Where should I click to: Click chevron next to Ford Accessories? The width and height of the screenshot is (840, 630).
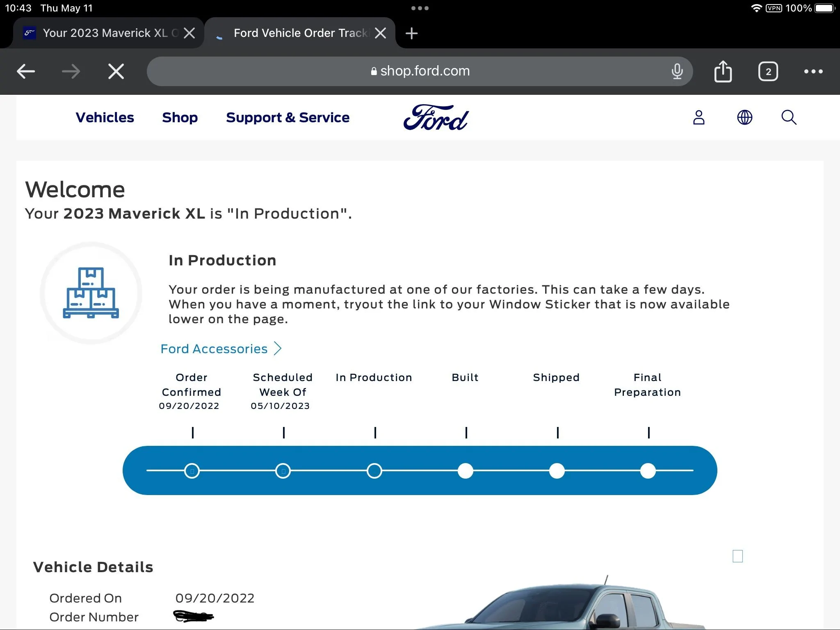tap(278, 348)
